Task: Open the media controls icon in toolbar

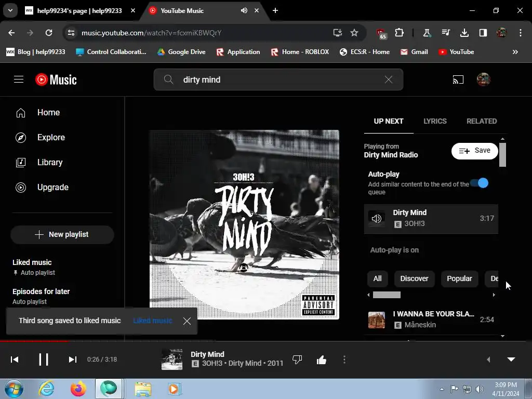Action: point(446,33)
